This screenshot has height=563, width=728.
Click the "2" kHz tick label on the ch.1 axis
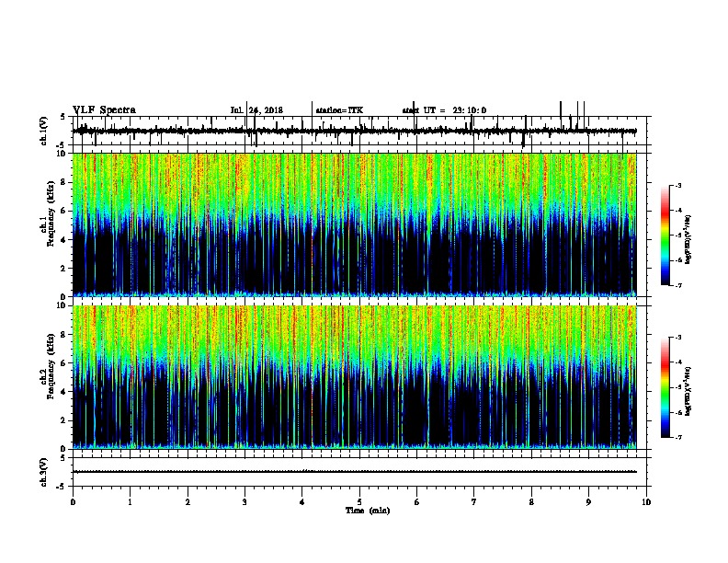tap(64, 268)
